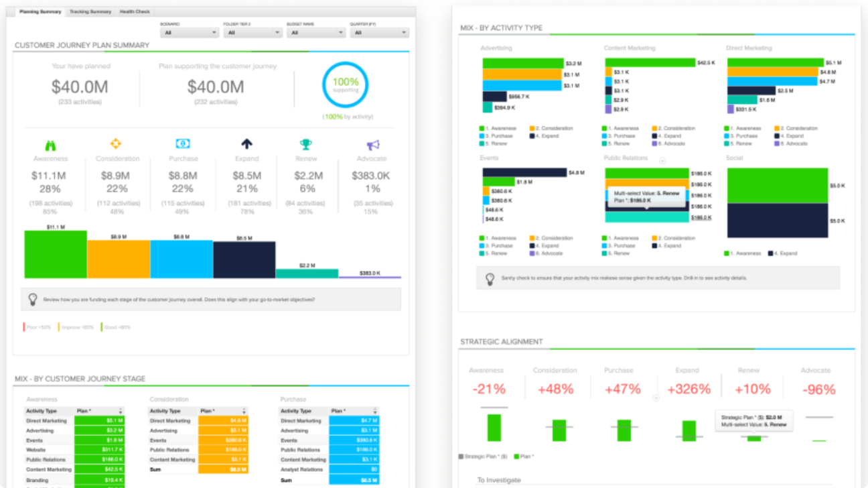Click the Consideration target icon
Screen dimensions: 868x488
point(117,143)
